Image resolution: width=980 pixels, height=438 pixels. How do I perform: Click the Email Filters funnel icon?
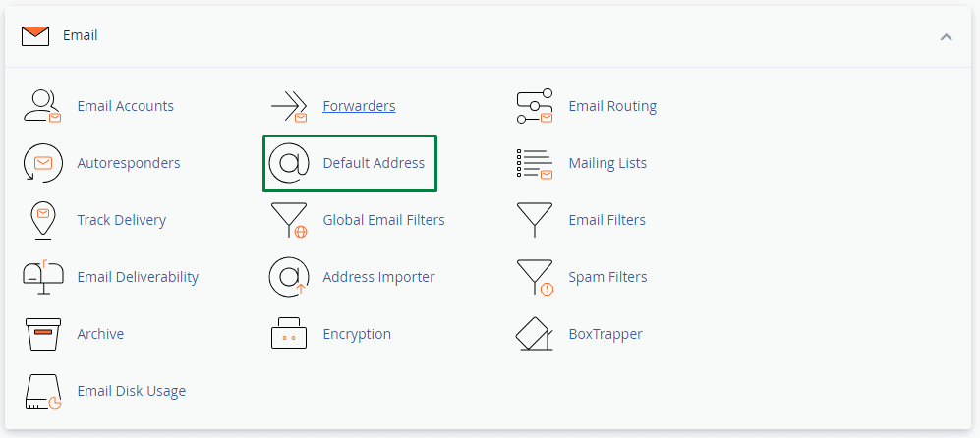pyautogui.click(x=535, y=220)
